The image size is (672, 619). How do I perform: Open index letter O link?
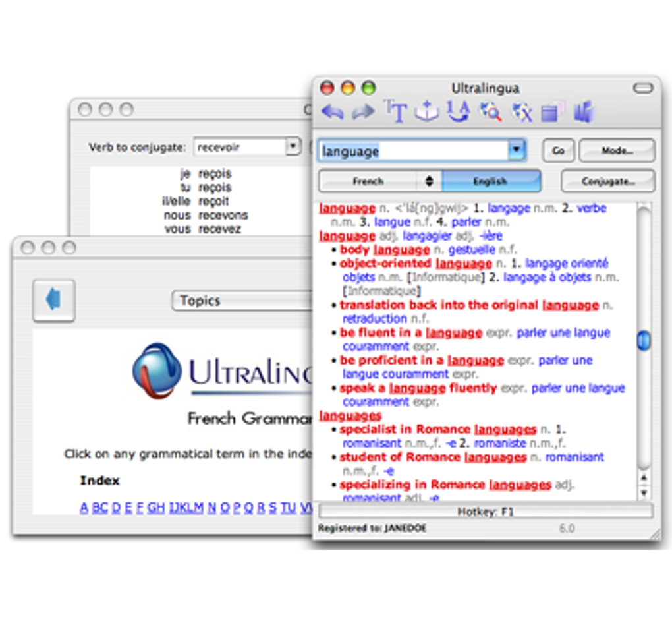(225, 508)
